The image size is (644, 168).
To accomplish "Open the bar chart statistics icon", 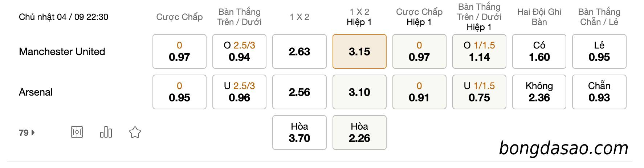I will [106, 132].
